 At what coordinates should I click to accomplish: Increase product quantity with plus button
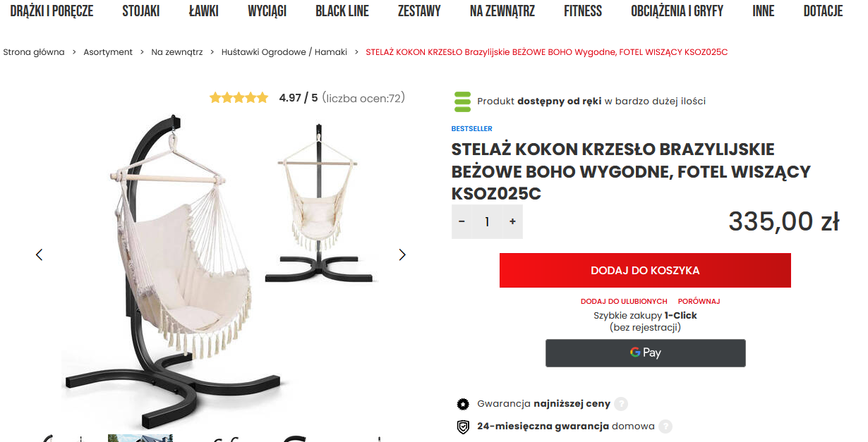[512, 222]
